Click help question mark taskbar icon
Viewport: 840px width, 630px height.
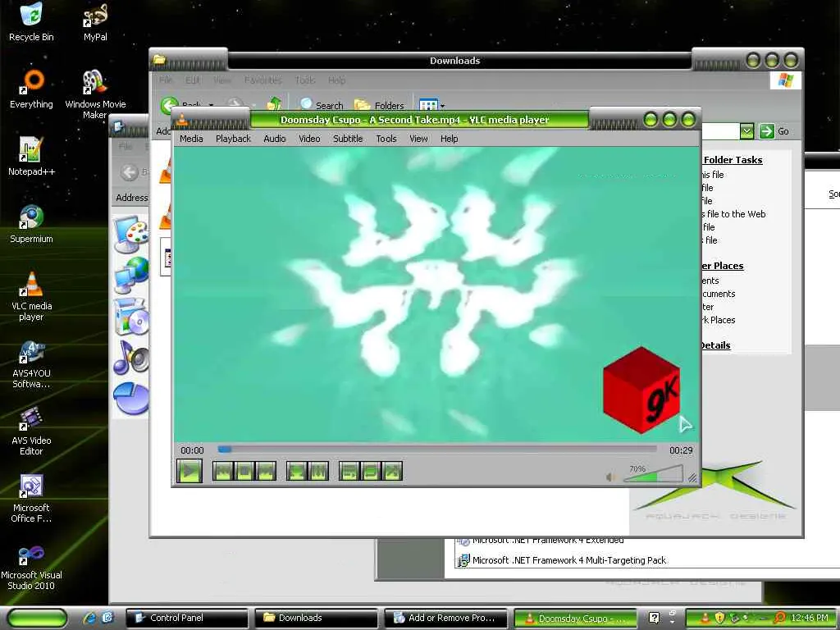(x=654, y=618)
